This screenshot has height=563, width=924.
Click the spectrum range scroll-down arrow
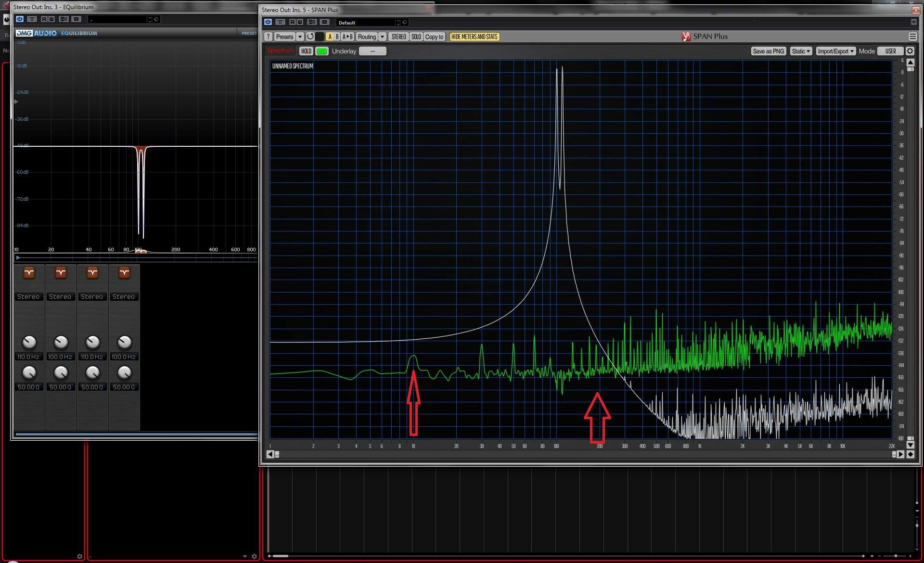click(x=911, y=445)
